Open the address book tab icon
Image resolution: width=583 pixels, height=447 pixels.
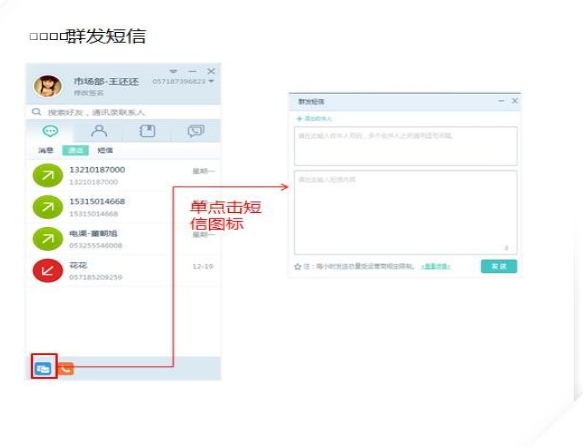point(147,131)
